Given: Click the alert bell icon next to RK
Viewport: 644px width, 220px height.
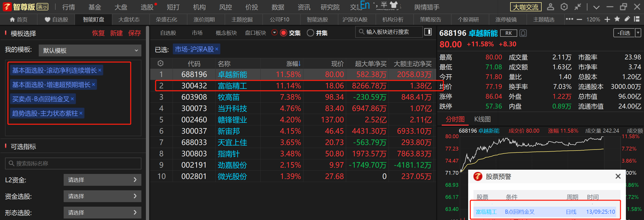Looking at the screenshot, I should pos(523,33).
